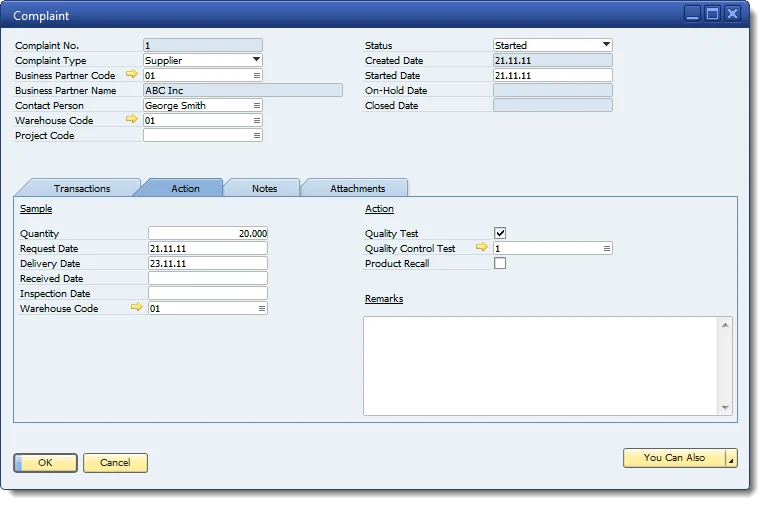Minimize the Complaint window

tap(692, 14)
